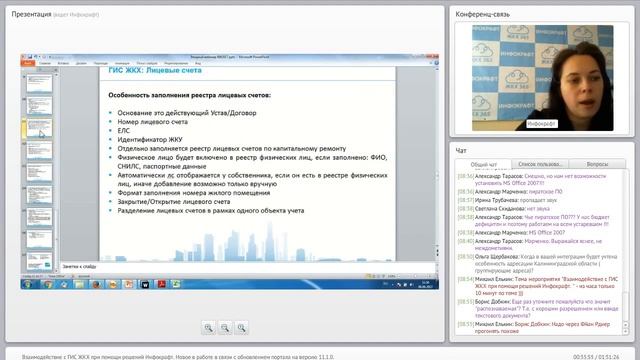Screen dimensions: 640x360
Task: Switch to the Дизайн ribbon tab
Action: 81,63
